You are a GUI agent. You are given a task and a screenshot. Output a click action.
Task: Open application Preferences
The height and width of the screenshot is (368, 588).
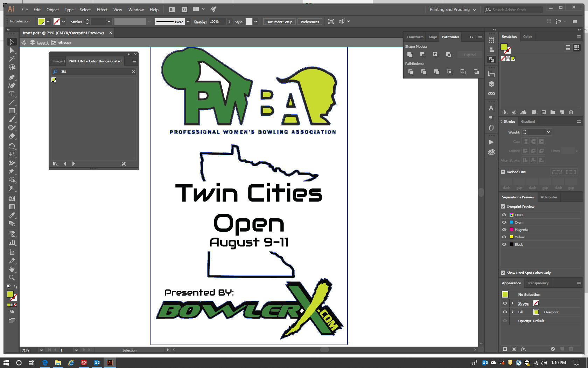click(309, 21)
